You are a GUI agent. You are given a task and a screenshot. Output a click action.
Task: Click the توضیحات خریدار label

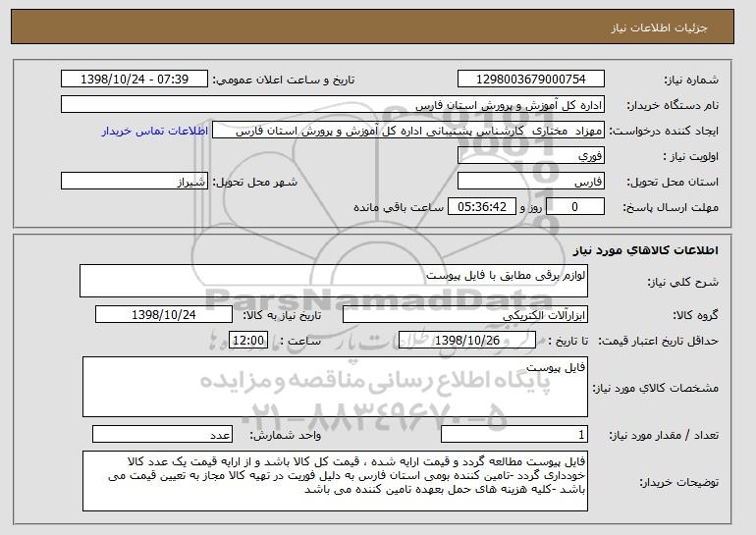tap(678, 482)
